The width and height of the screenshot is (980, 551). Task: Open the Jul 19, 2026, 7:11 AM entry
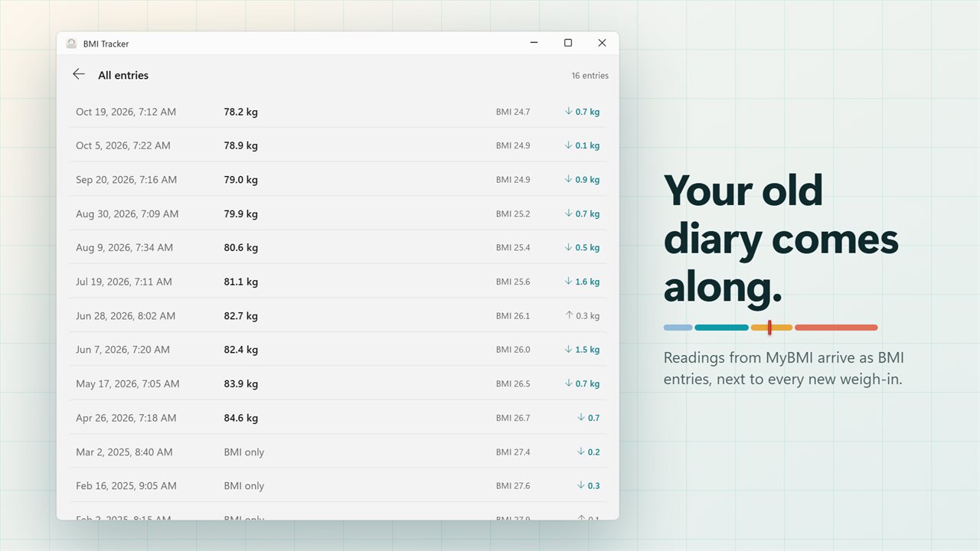[x=338, y=282]
